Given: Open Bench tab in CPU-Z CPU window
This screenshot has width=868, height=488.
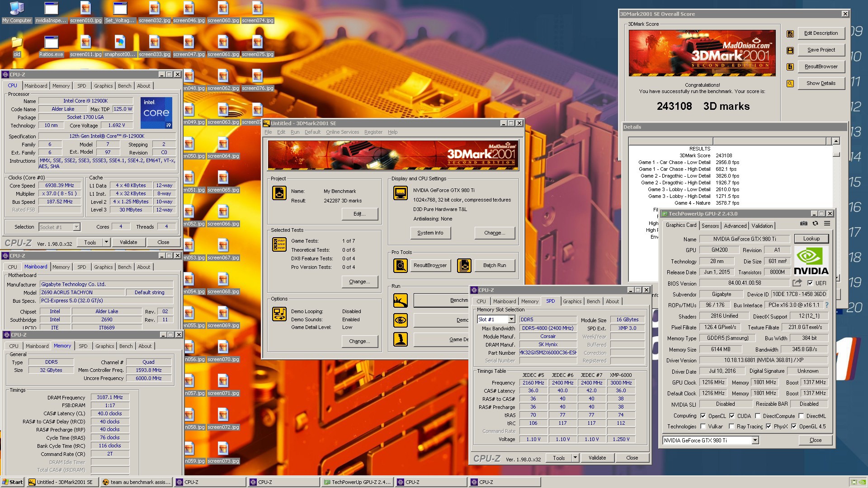Looking at the screenshot, I should point(124,86).
